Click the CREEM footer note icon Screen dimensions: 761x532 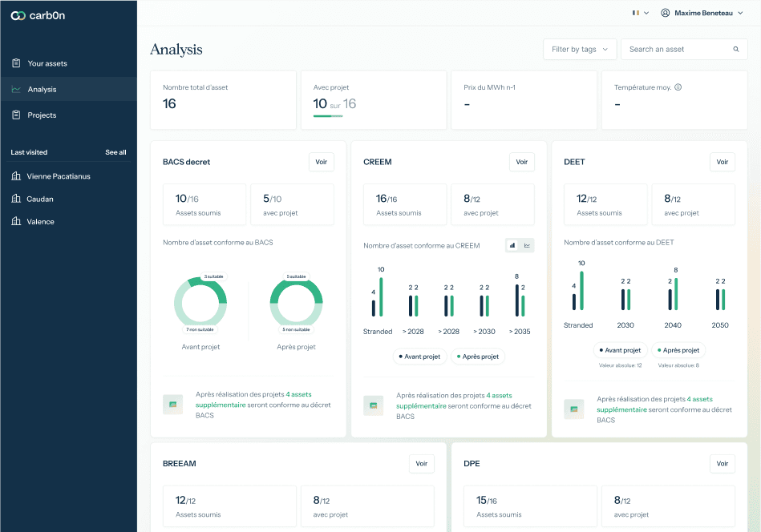point(373,405)
